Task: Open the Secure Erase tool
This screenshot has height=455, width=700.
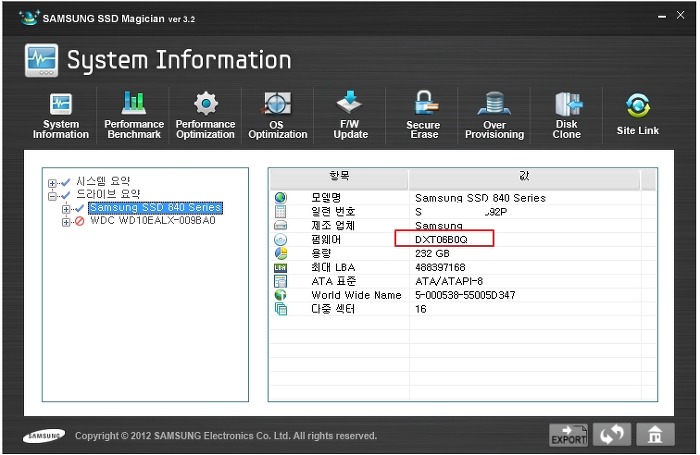Action: [x=423, y=116]
